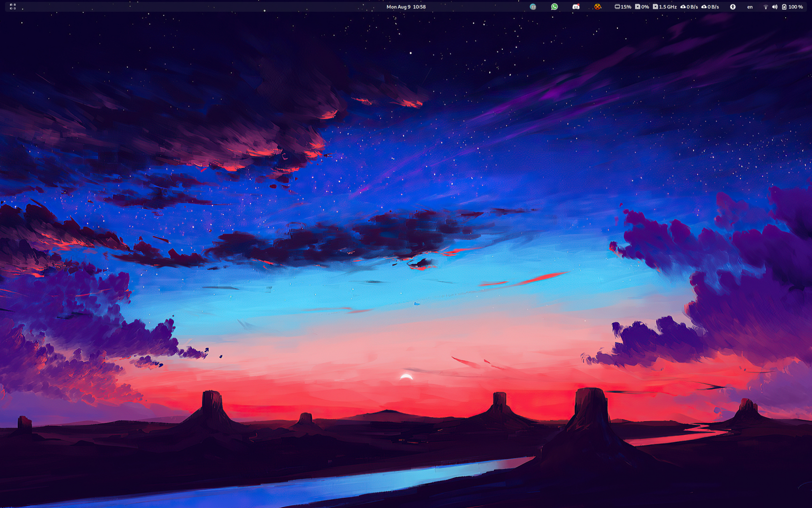Viewport: 812px width, 508px height.
Task: Click the orange X status tray icon
Action: pos(597,7)
